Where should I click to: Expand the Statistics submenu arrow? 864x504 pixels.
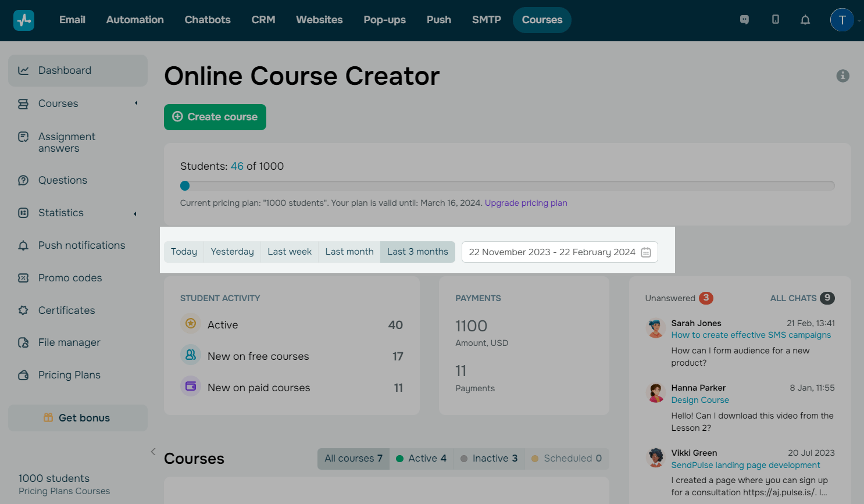point(135,213)
